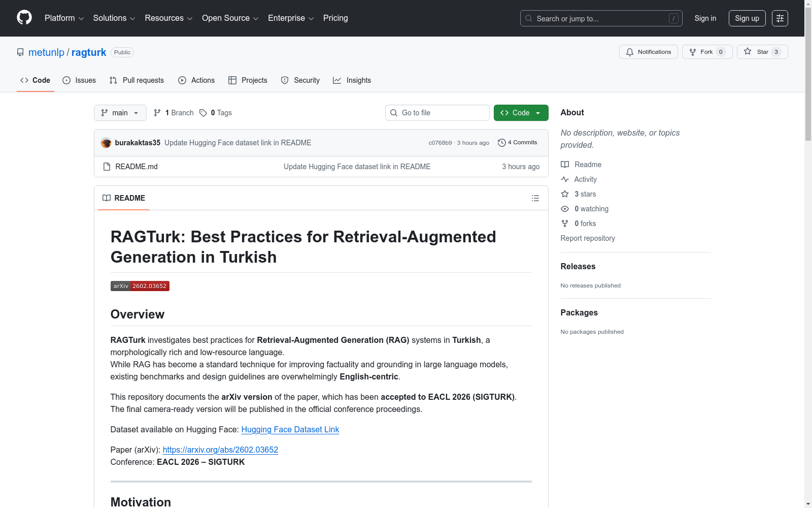Screen dimensions: 812x508
Task: Open the ragturk repository name link
Action: 89,52
